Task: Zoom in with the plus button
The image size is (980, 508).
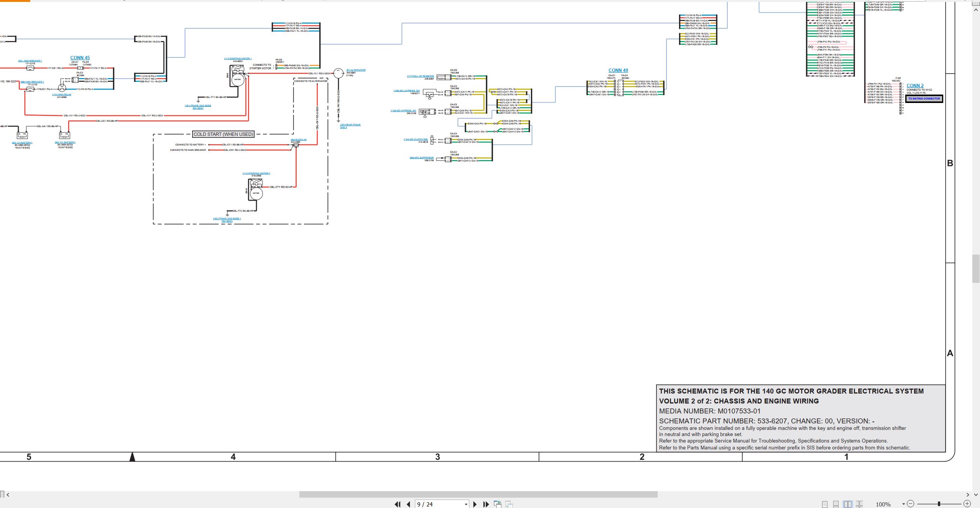Action: point(967,504)
